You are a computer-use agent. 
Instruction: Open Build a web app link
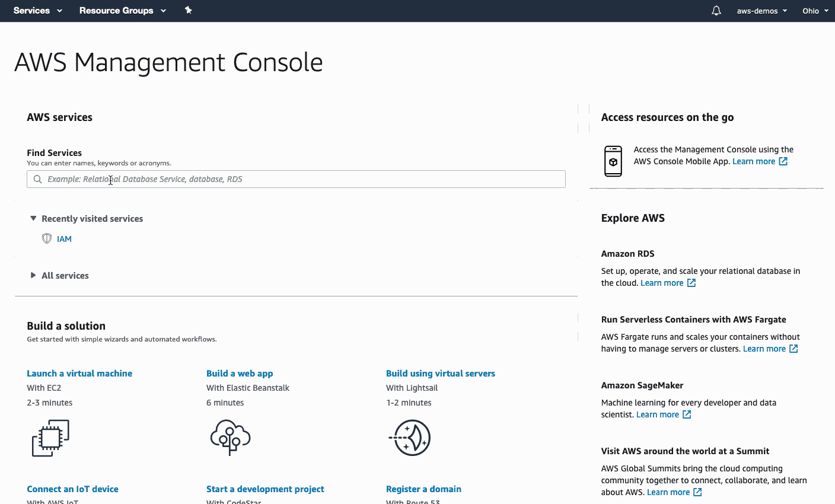coord(240,374)
